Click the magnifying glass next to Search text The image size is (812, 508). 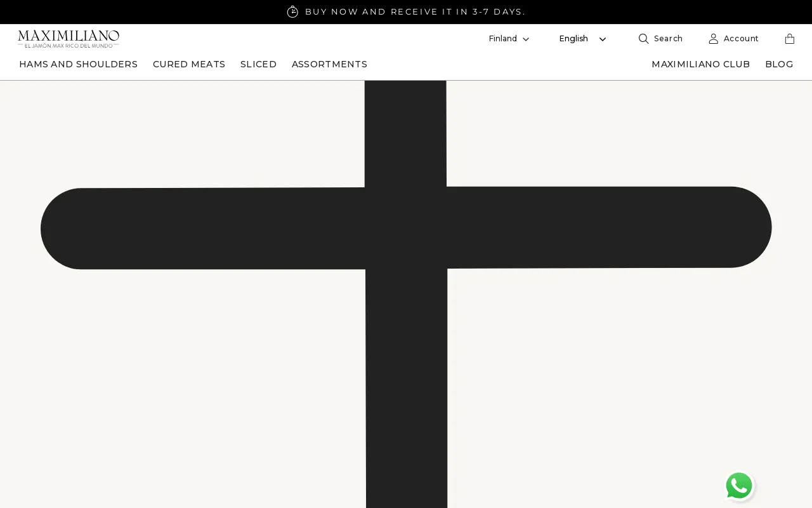[x=643, y=39]
